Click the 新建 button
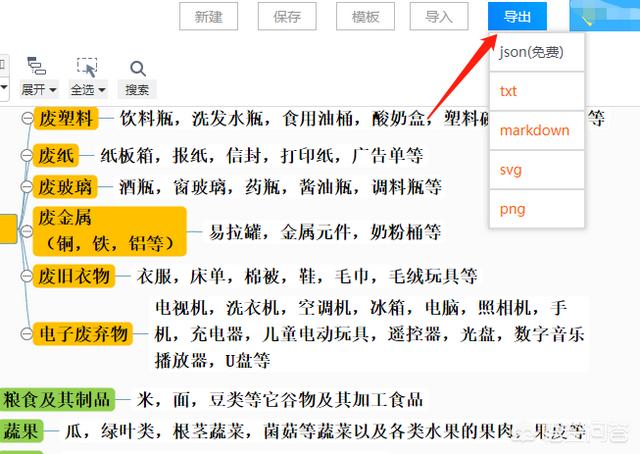This screenshot has height=454, width=640. pos(209,17)
